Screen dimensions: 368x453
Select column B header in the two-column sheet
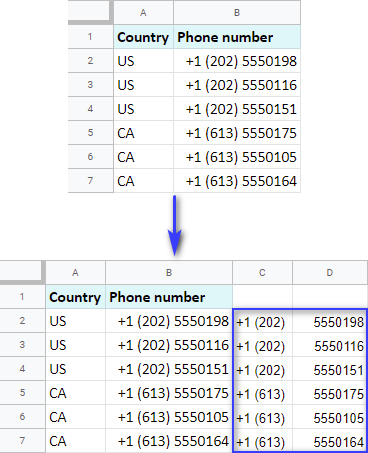click(x=237, y=12)
